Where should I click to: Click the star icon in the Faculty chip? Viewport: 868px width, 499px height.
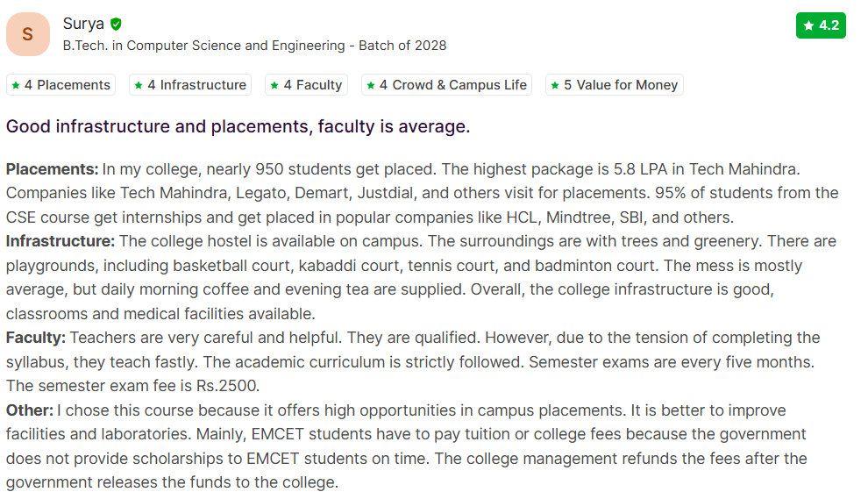click(x=274, y=85)
